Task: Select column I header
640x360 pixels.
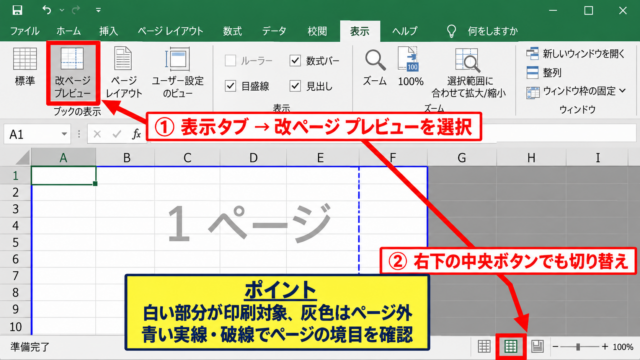Action: coord(598,158)
